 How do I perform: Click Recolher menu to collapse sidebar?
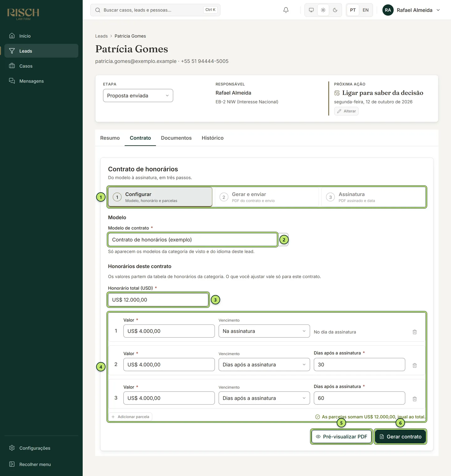tap(41, 464)
